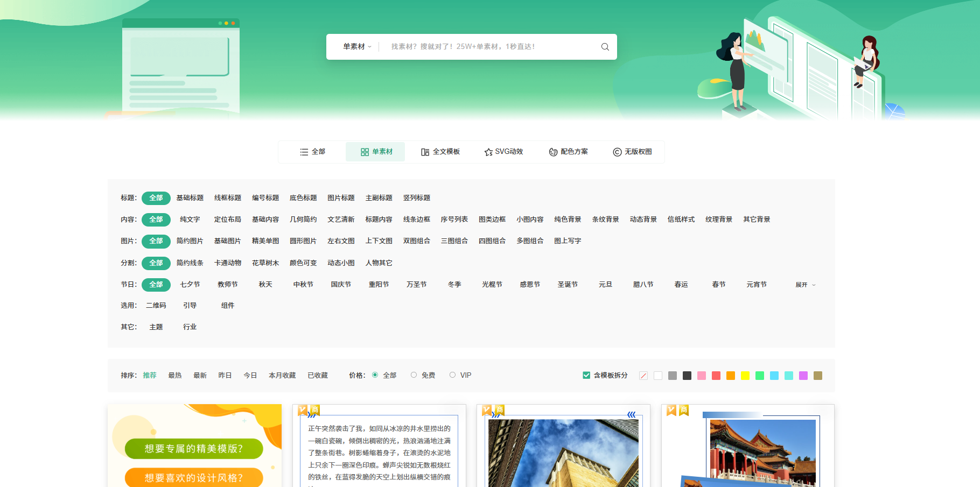Expand the 展开 festival list
This screenshot has width=980, height=487.
804,285
